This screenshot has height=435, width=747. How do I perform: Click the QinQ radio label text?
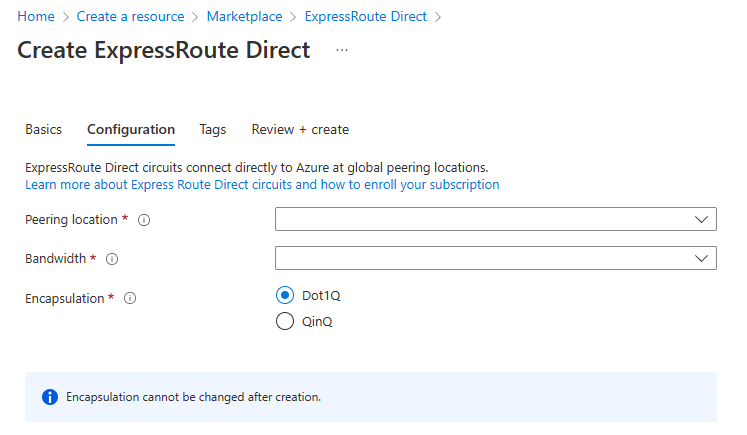coord(315,322)
